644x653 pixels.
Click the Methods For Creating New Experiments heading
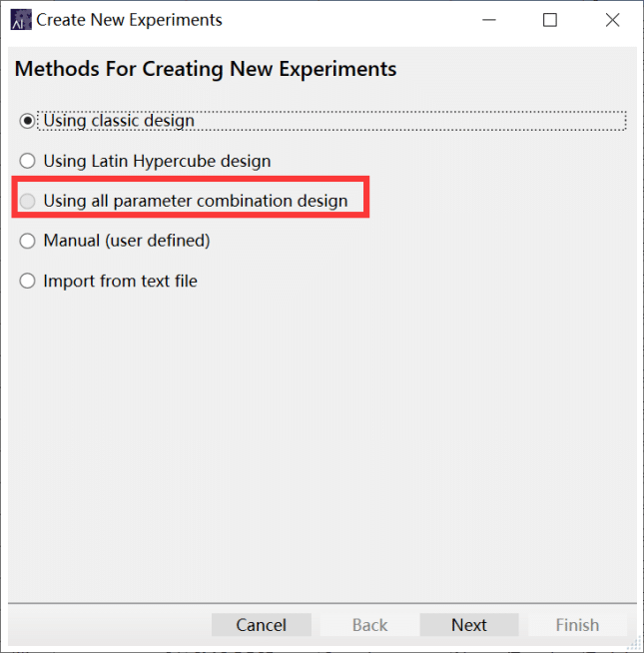pyautogui.click(x=206, y=69)
